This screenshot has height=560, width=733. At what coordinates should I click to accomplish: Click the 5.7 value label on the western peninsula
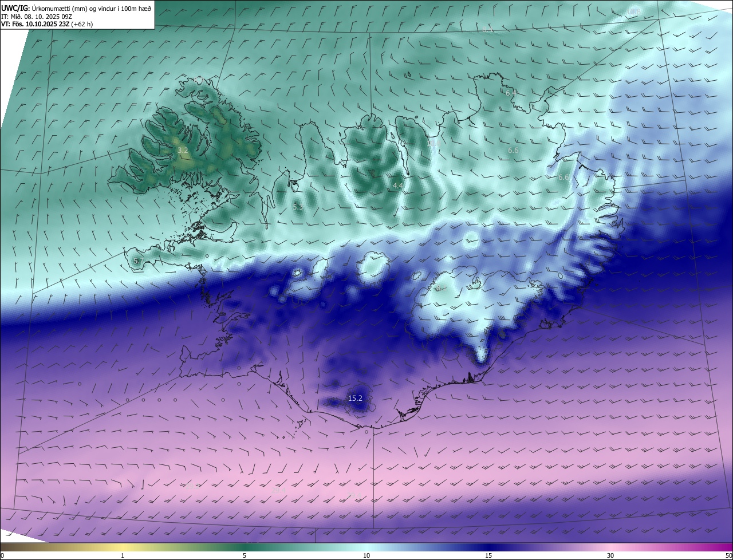(137, 261)
